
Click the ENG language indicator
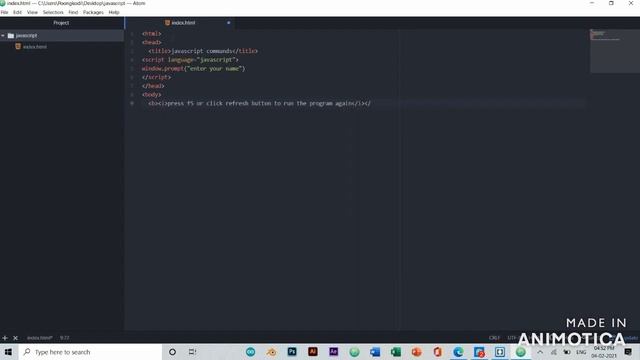[x=581, y=352]
